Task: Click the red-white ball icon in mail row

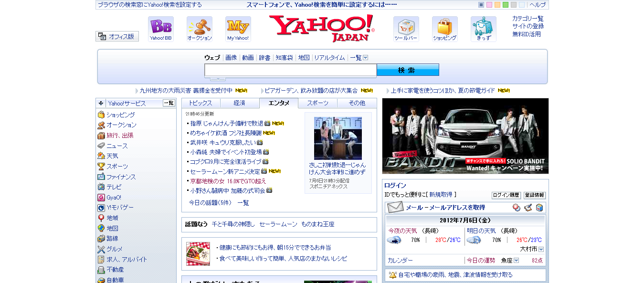Action: 517,208
